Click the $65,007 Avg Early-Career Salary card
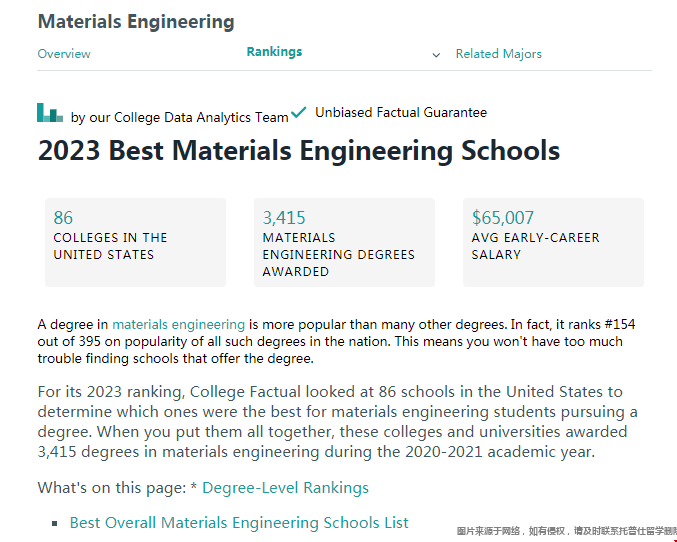 554,242
